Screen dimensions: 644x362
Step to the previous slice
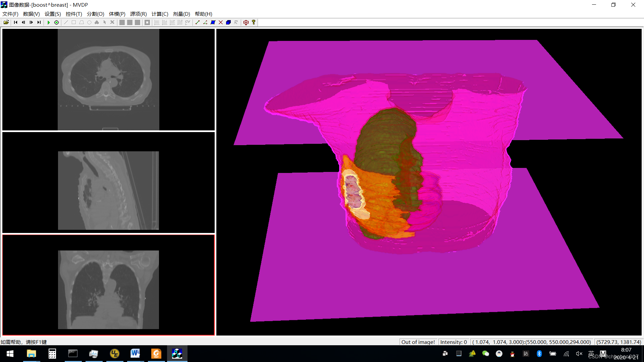coord(23,22)
